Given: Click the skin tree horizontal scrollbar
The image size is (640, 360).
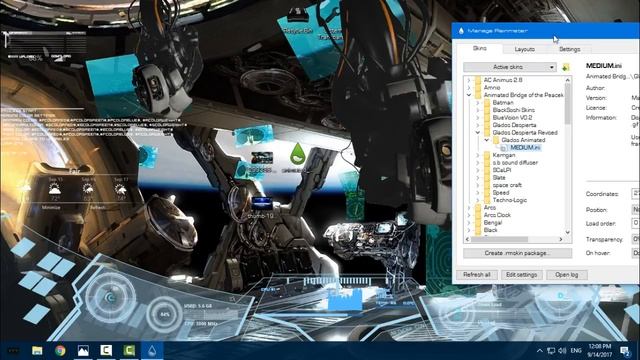Looking at the screenshot, I should click(499, 240).
